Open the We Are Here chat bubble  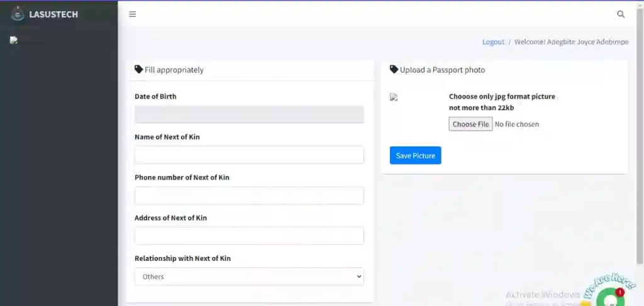pos(611,296)
